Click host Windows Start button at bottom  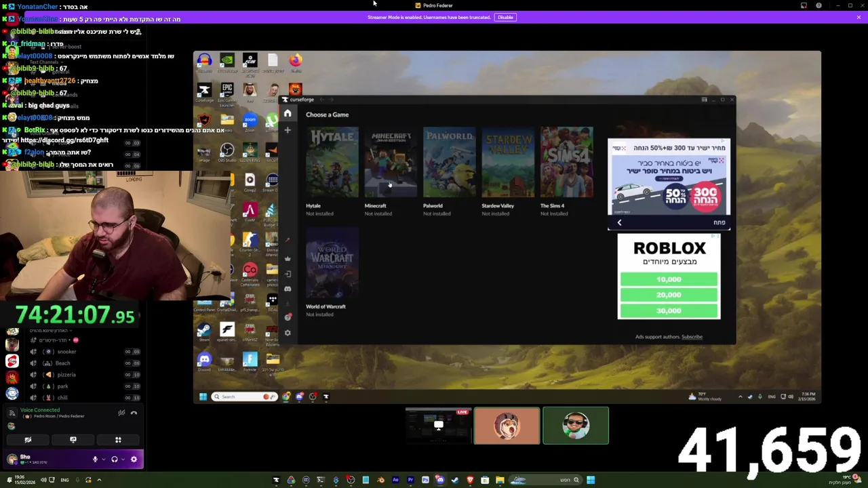[x=591, y=480]
